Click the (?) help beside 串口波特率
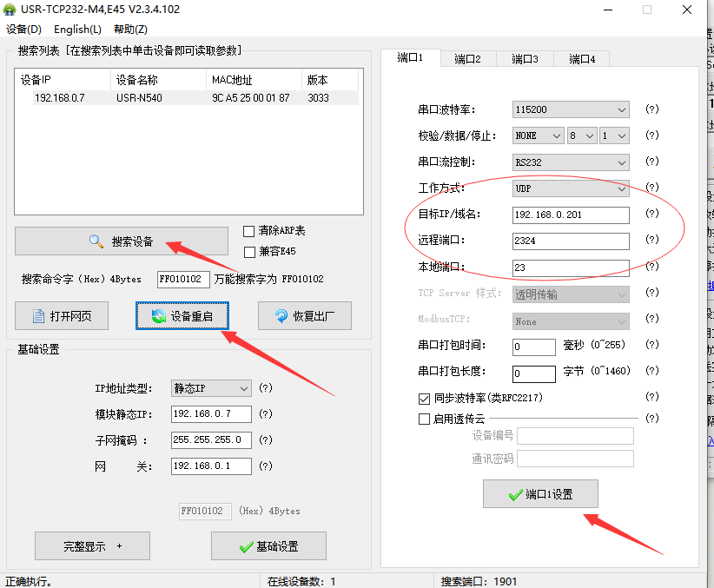This screenshot has height=588, width=714. click(651, 109)
